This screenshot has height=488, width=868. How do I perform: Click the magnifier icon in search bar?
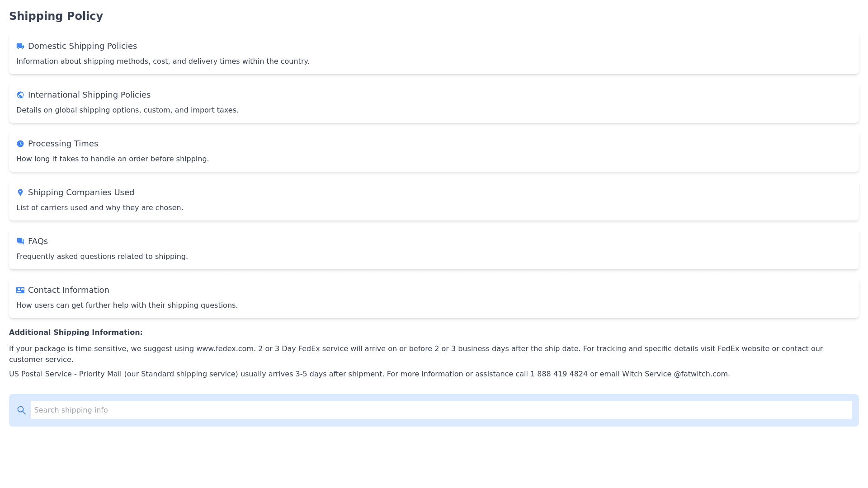coord(21,410)
